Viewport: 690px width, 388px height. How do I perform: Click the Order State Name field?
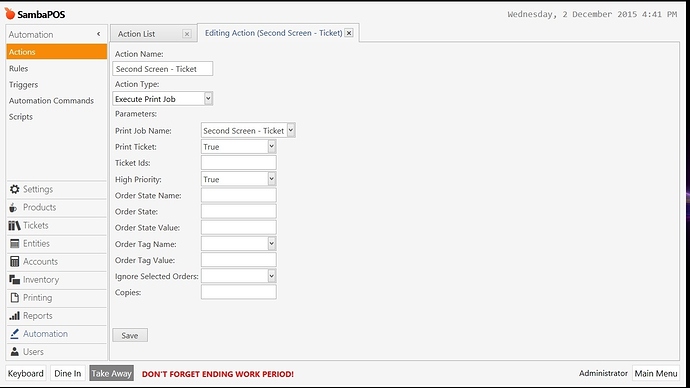tap(239, 195)
